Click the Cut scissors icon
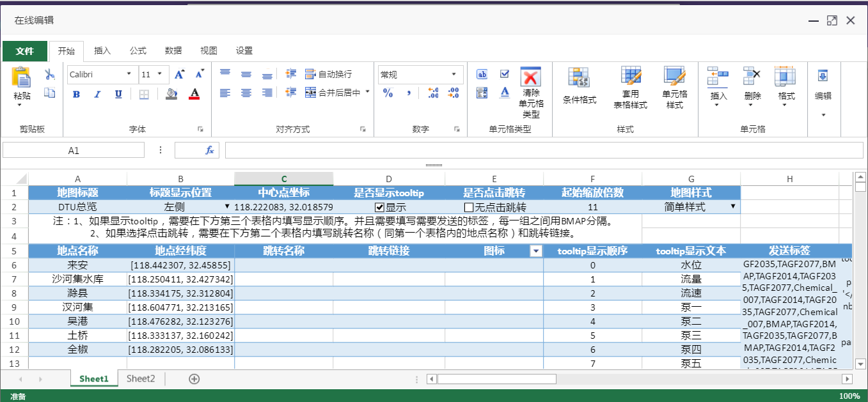This screenshot has width=868, height=402. [49, 75]
